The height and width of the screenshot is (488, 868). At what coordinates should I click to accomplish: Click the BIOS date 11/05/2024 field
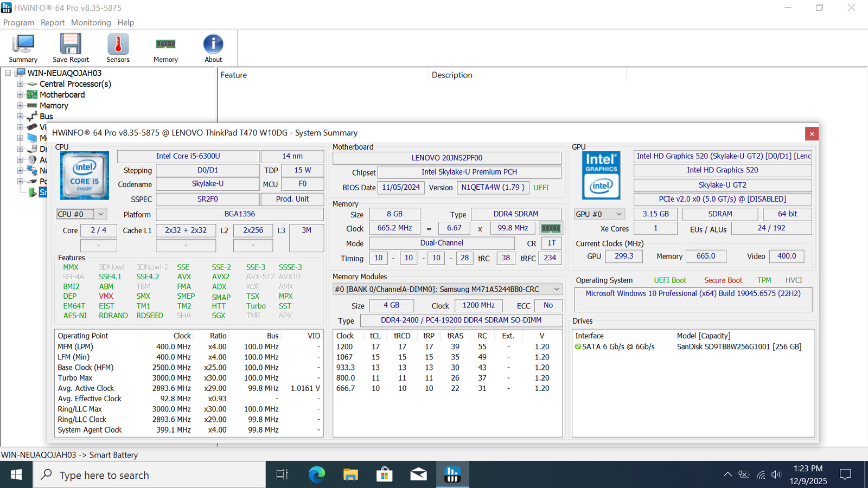pyautogui.click(x=401, y=188)
